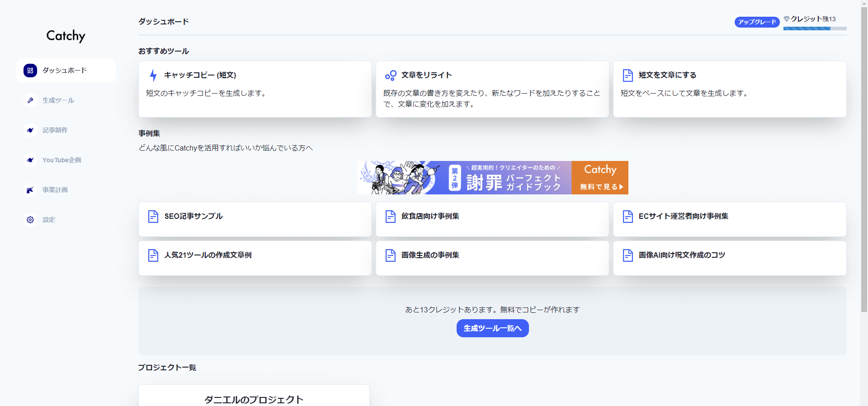Click the 謝罪パーフェクトガイドブック banner
The width and height of the screenshot is (868, 406).
click(x=492, y=178)
